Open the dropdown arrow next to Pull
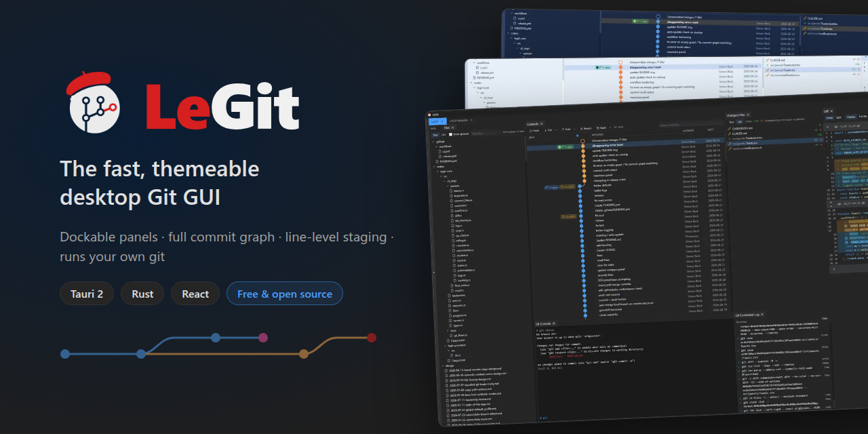 [556, 130]
